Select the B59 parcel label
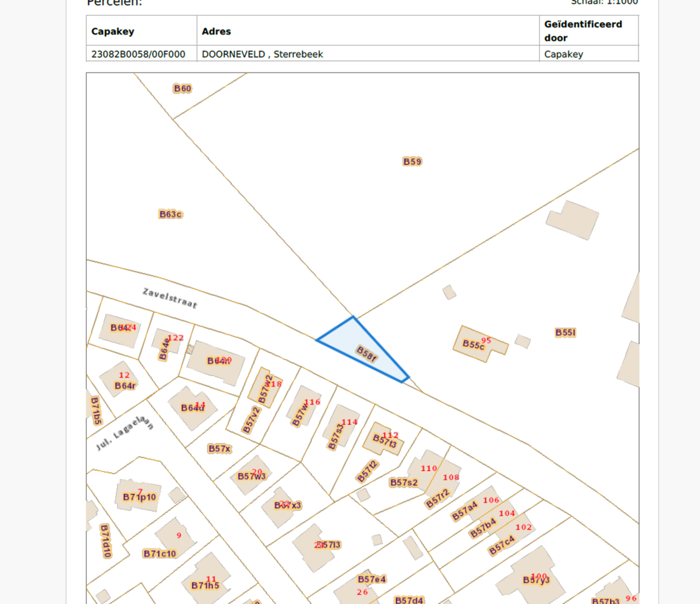 point(412,162)
